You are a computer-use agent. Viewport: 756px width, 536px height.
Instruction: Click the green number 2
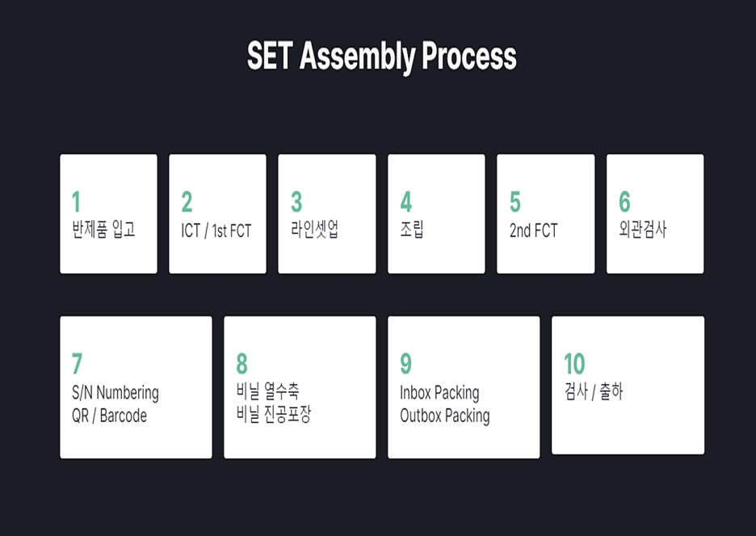[x=187, y=201]
